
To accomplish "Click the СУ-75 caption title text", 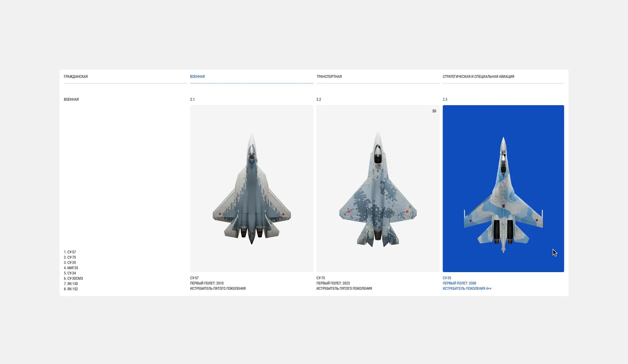I will pos(321,278).
